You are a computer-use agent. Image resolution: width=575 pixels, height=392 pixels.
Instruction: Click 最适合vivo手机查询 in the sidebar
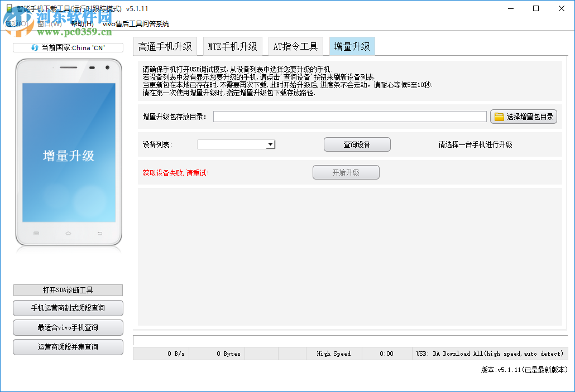tap(68, 327)
